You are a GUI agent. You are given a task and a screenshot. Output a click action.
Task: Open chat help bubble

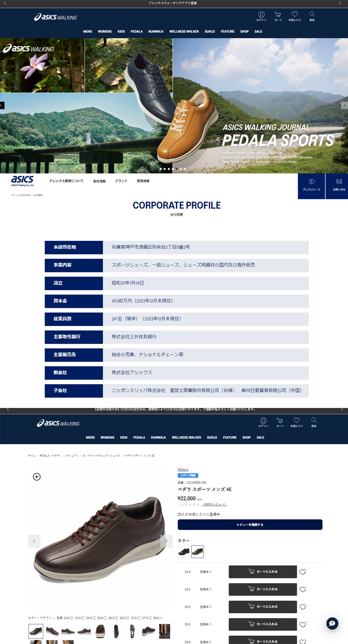(332, 623)
